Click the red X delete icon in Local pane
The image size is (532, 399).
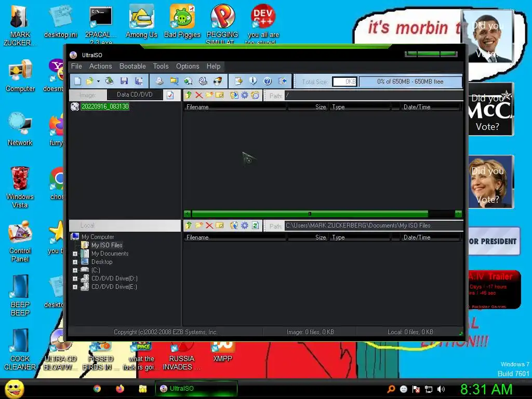coord(209,225)
